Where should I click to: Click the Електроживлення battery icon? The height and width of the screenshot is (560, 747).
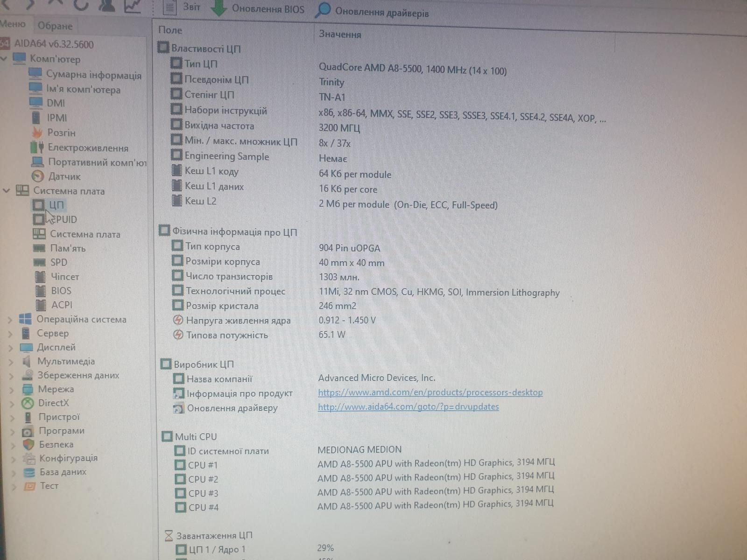tap(37, 147)
